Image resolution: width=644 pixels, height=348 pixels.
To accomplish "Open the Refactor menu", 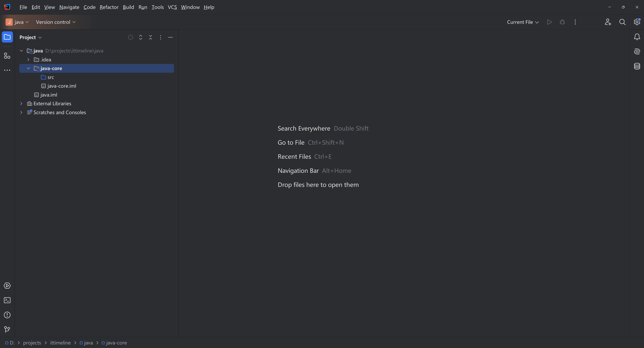I will click(109, 7).
